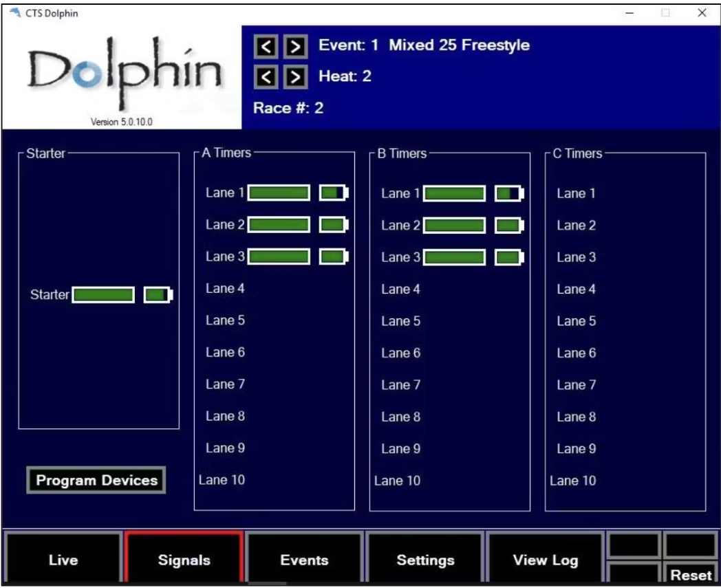The image size is (721, 588).
Task: Click A Timers Lane 4 label
Action: point(226,289)
